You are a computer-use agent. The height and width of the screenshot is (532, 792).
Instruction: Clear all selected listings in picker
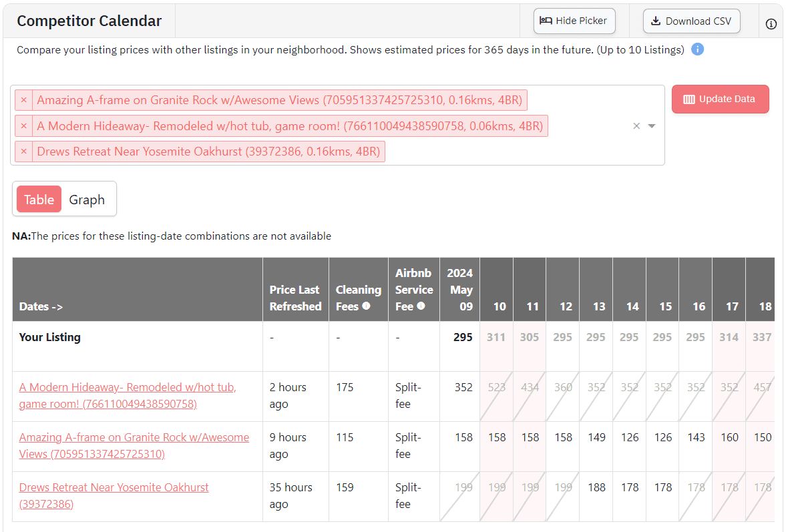pyautogui.click(x=636, y=126)
